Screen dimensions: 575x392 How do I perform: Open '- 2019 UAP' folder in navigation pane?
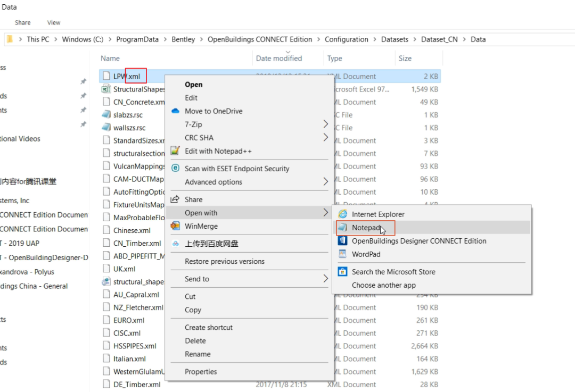click(x=20, y=243)
